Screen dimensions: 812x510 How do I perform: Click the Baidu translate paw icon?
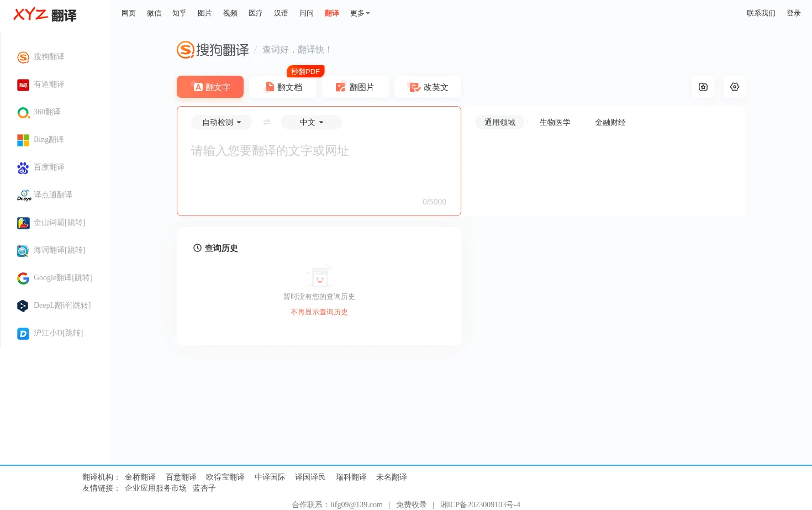[23, 167]
